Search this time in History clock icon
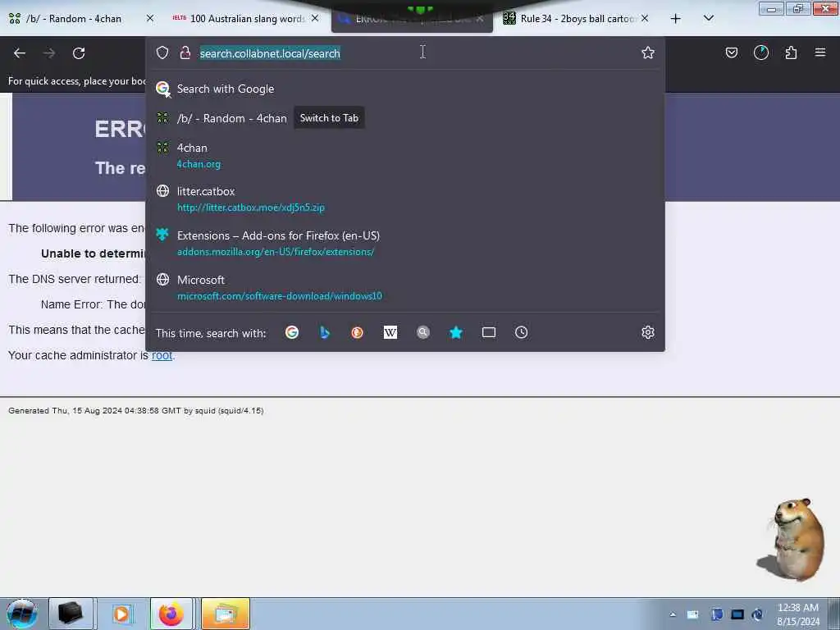Viewport: 840px width, 630px height. [521, 333]
